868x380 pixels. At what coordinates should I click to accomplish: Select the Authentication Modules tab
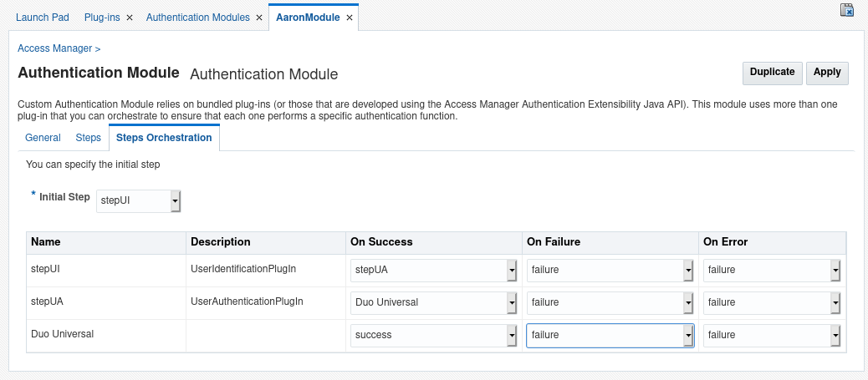(x=197, y=18)
